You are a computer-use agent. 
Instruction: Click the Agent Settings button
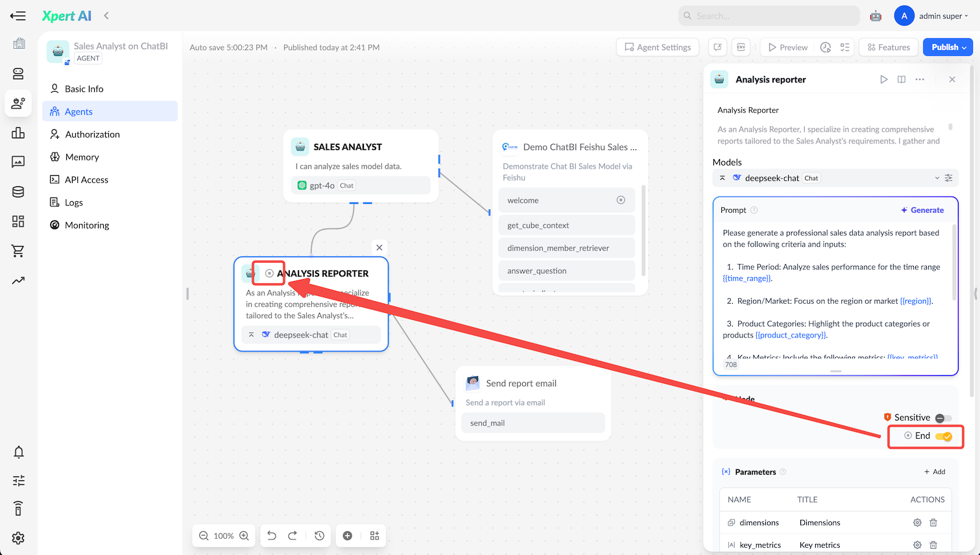[658, 47]
